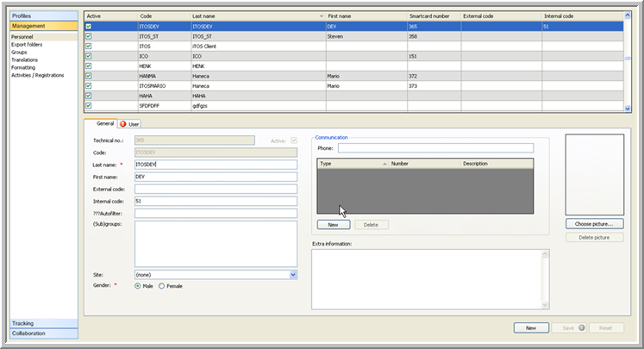
Task: Select the Male gender radio button
Action: click(138, 286)
